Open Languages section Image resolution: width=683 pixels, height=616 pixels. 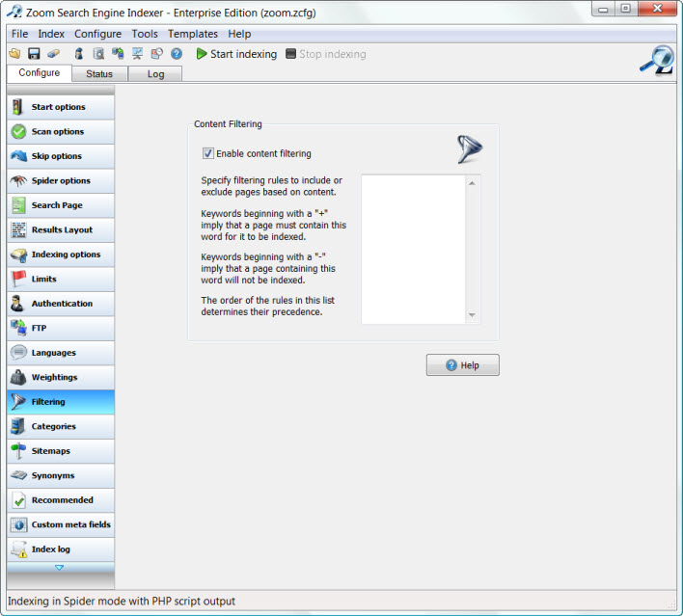[61, 353]
